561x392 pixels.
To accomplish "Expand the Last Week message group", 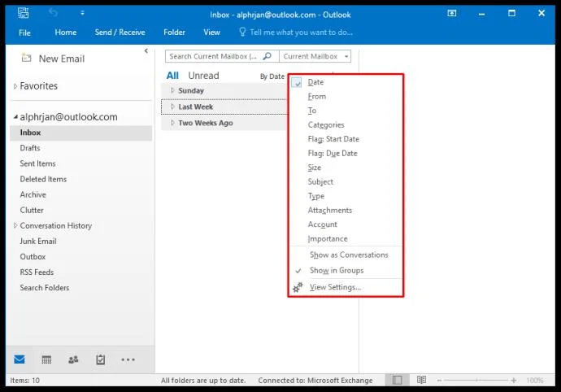I will click(x=195, y=107).
